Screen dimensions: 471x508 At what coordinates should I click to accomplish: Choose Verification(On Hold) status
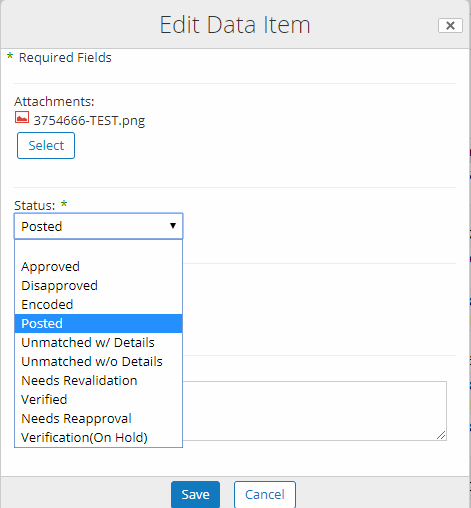pyautogui.click(x=99, y=438)
